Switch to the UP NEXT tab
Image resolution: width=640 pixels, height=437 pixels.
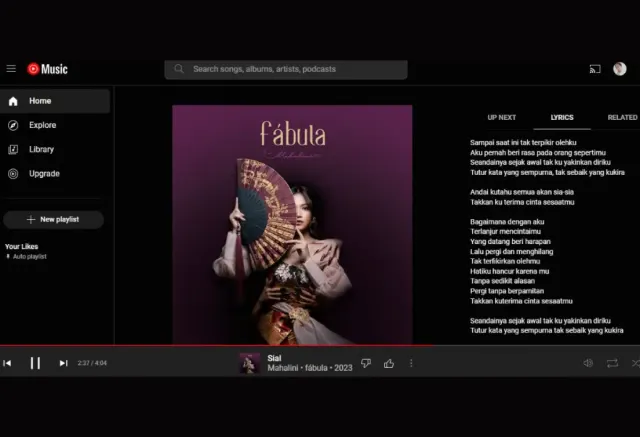coord(502,118)
